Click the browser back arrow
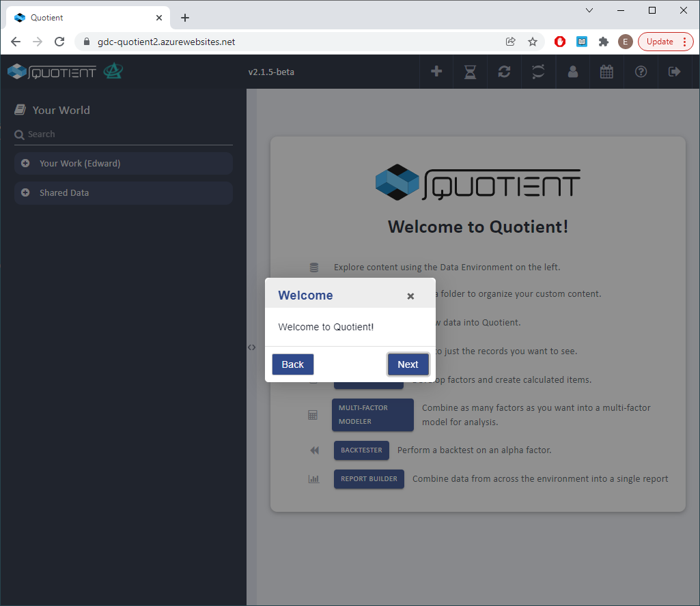Viewport: 700px width, 606px height. pyautogui.click(x=16, y=42)
